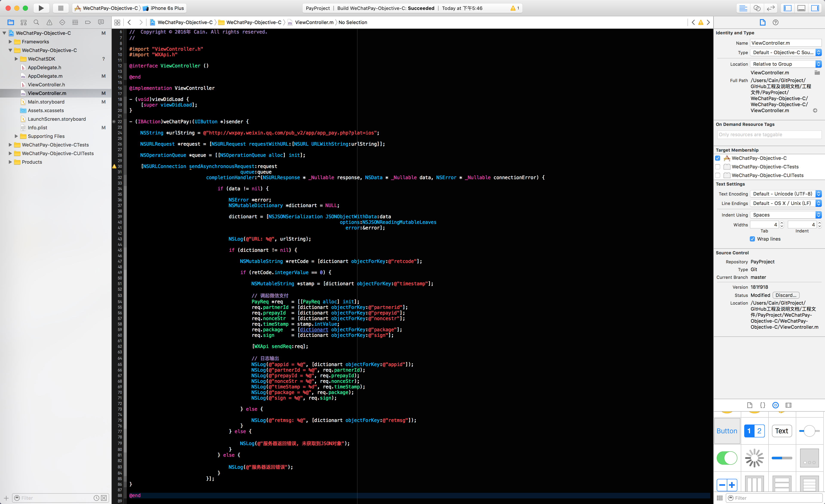Viewport: 825px width, 504px height.
Task: Open the Find navigator search icon
Action: 36,22
